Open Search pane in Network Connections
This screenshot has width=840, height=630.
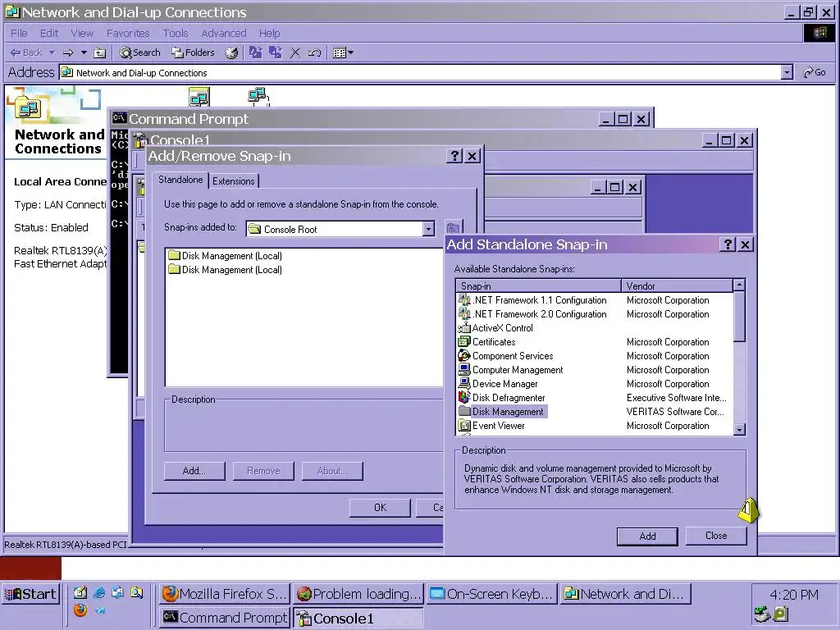click(x=139, y=52)
